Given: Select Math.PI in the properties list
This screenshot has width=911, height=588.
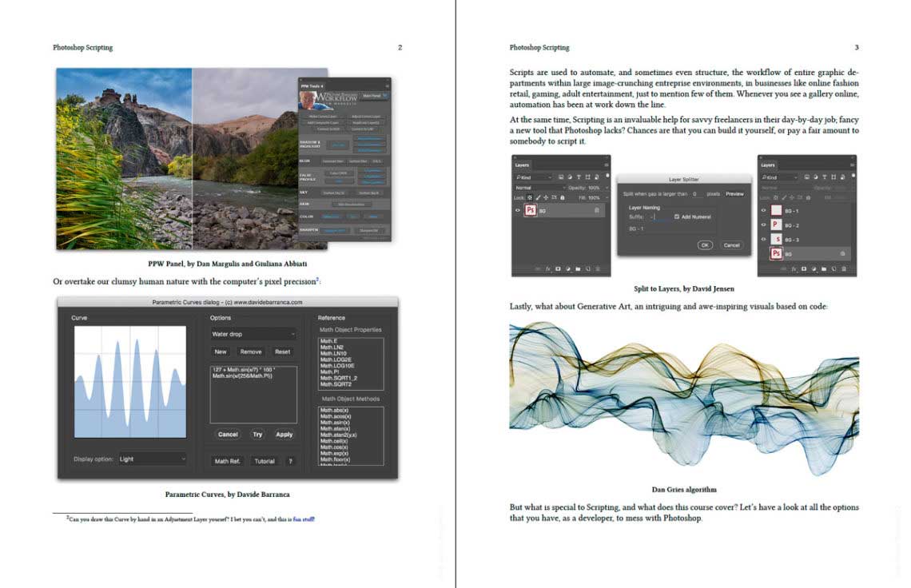Looking at the screenshot, I should [x=331, y=371].
